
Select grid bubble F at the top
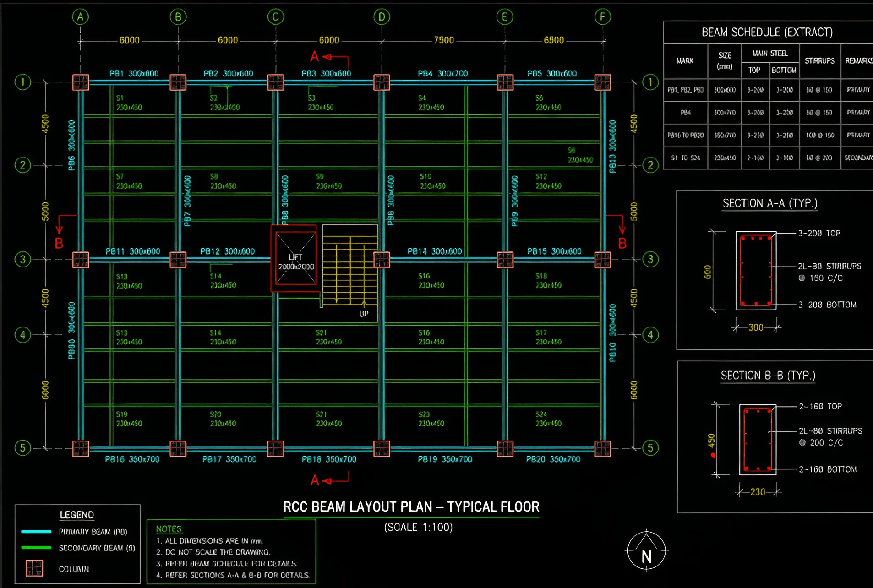[603, 17]
